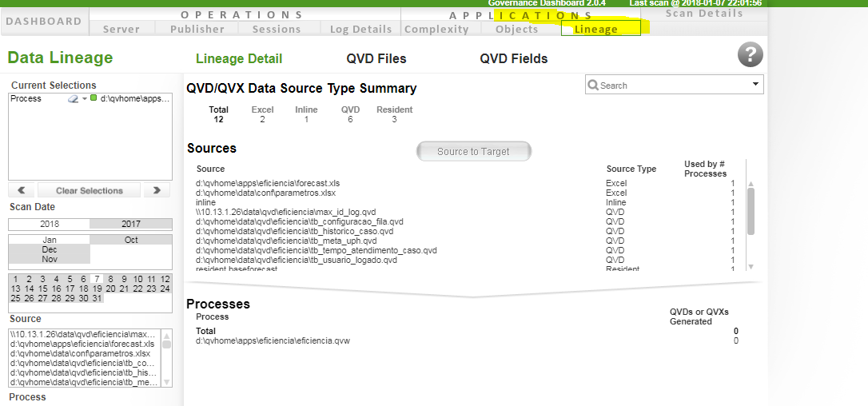Open the Search box dropdown arrow
The height and width of the screenshot is (406, 868).
click(755, 84)
